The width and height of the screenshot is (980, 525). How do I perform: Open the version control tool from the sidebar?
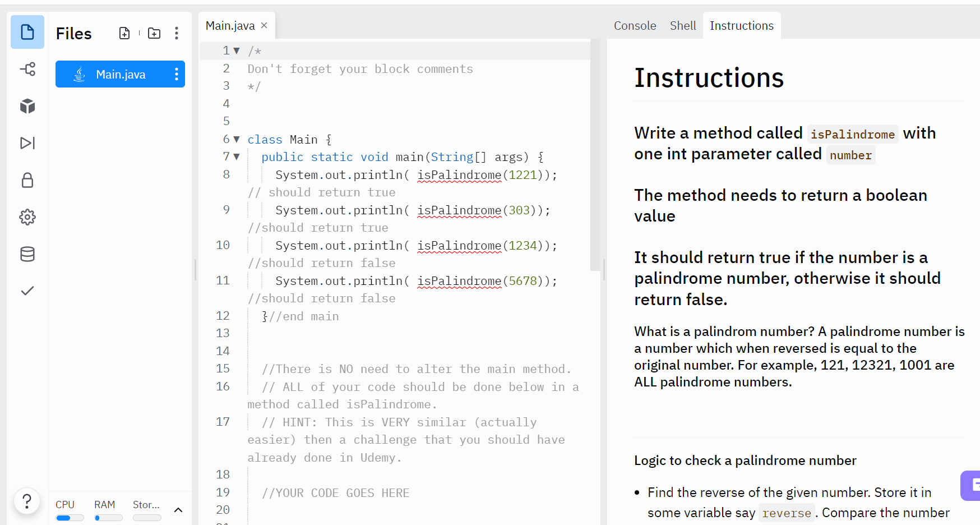[x=27, y=70]
